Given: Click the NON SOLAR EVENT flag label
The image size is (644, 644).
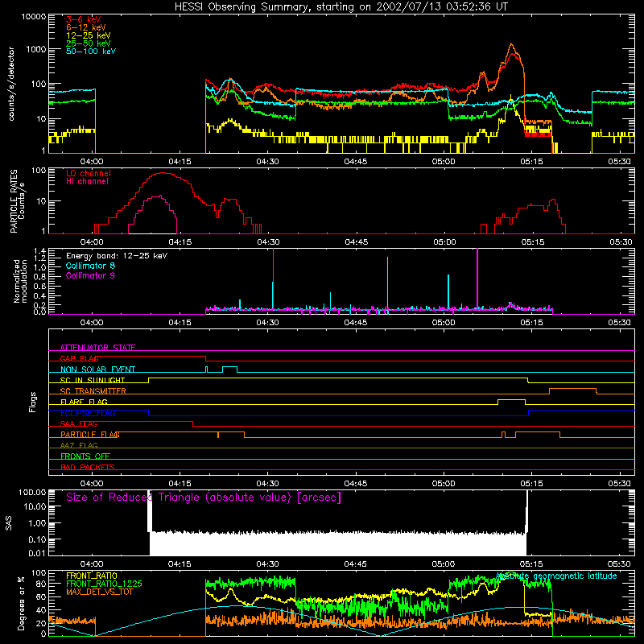Looking at the screenshot, I should [x=97, y=369].
